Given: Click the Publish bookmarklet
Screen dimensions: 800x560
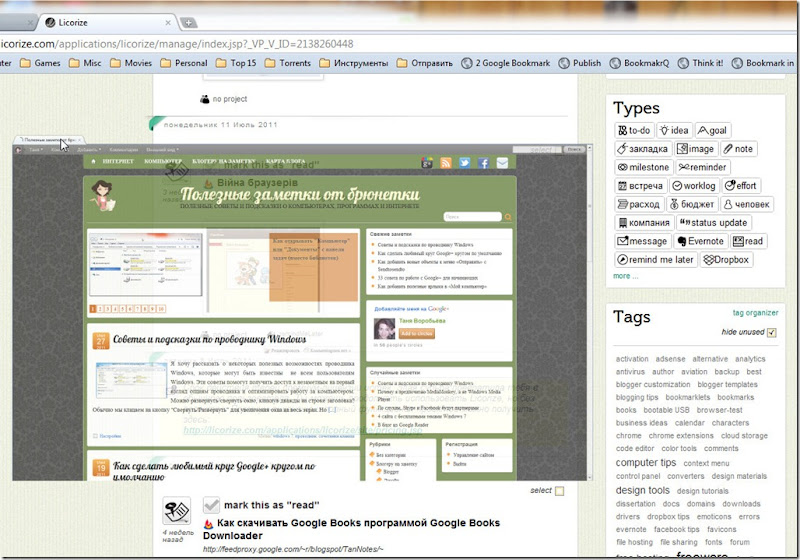Looking at the screenshot, I should [x=580, y=63].
